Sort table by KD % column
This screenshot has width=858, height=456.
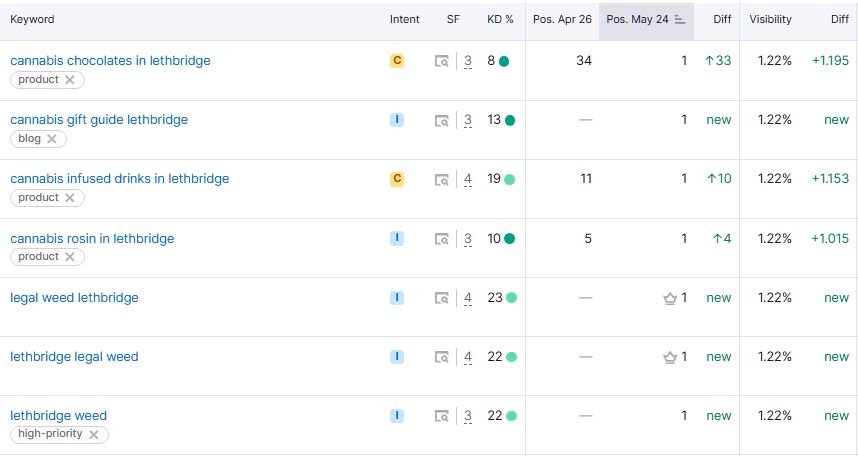[500, 19]
